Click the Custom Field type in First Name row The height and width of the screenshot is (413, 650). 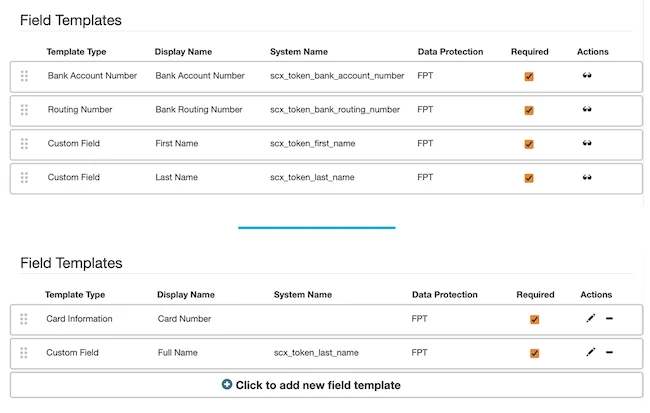(x=73, y=143)
